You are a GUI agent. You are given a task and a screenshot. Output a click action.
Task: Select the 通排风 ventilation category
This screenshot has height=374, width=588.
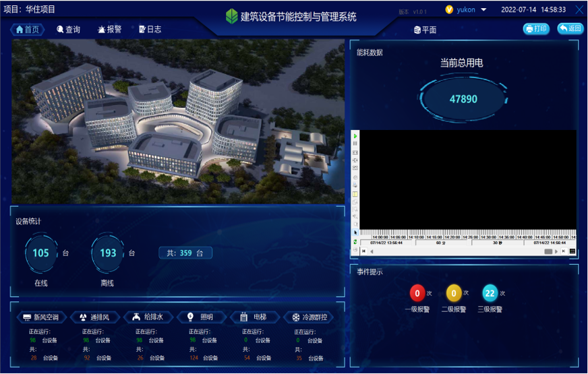pos(94,317)
